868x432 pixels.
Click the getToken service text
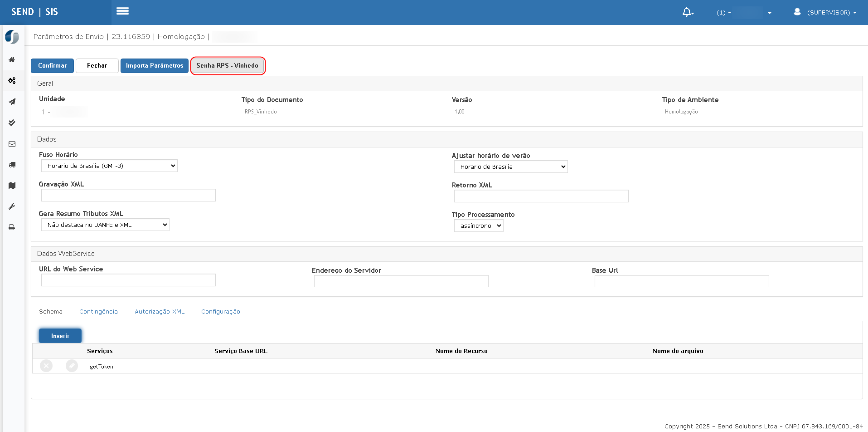[102, 367]
